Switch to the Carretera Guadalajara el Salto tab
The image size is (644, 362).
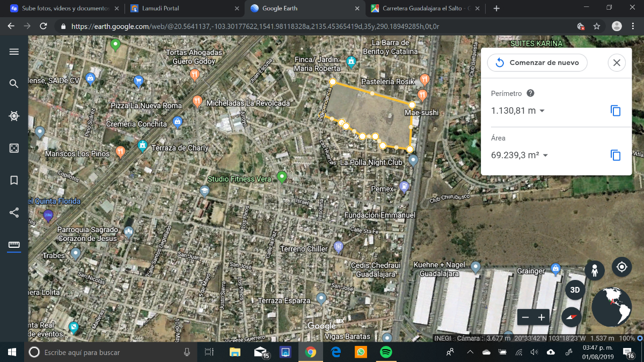[x=424, y=9]
